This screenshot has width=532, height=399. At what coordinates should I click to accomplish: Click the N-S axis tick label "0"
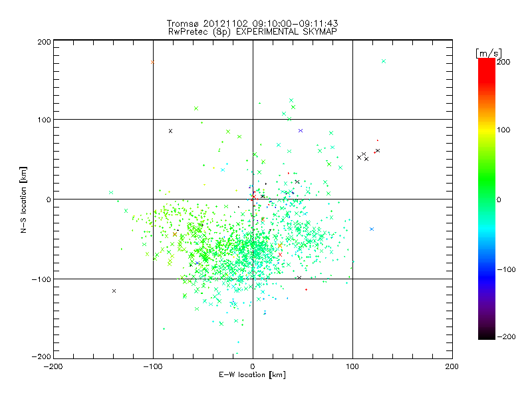[x=49, y=199]
